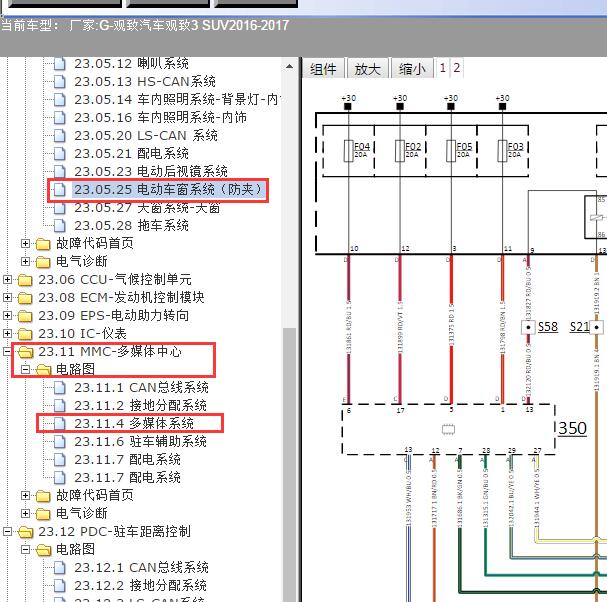Open 23.05.20 LS-CAN 系统 diagram
The image size is (607, 602).
[x=146, y=135]
